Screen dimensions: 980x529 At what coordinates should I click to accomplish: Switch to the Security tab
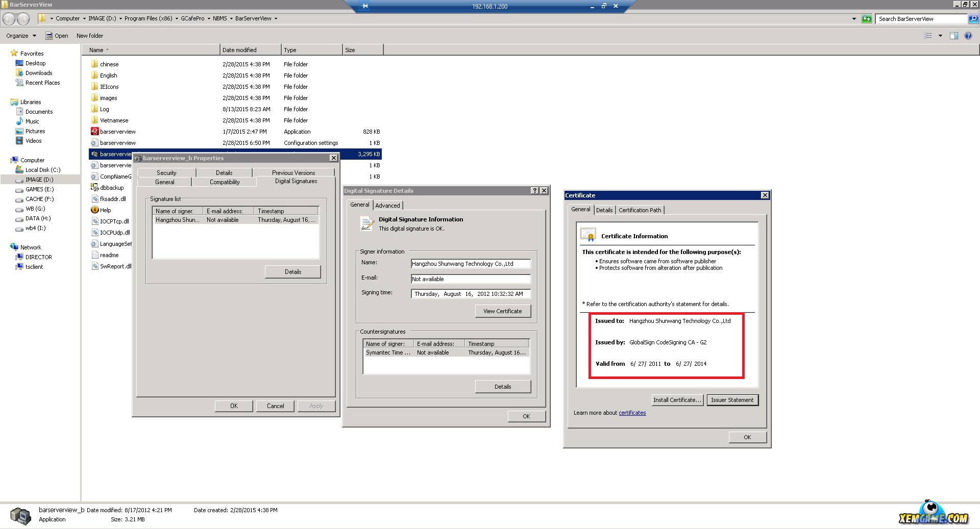click(x=166, y=172)
